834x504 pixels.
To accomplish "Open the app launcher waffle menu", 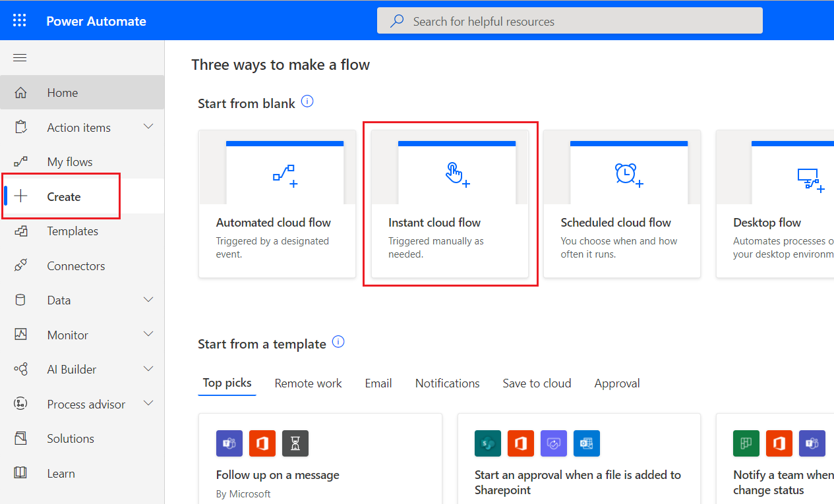I will [19, 20].
